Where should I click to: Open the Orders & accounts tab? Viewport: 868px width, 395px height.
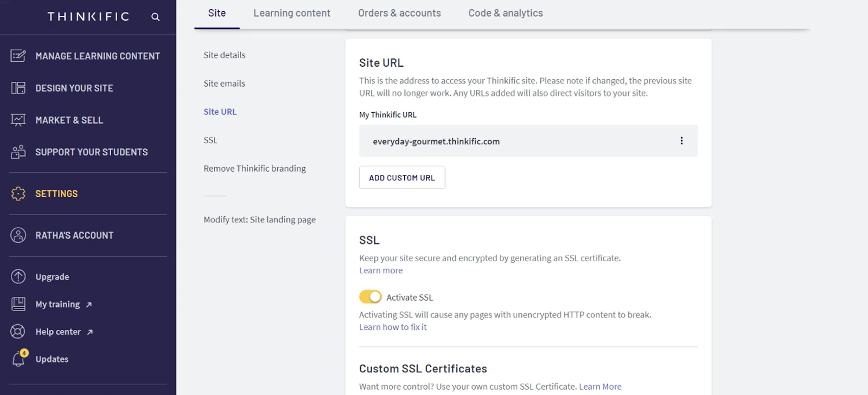point(399,13)
